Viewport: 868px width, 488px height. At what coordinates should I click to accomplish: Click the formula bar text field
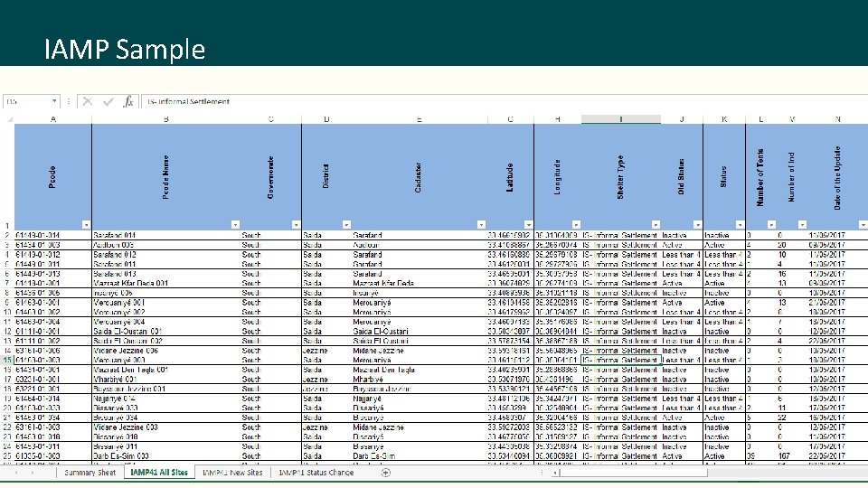click(504, 101)
